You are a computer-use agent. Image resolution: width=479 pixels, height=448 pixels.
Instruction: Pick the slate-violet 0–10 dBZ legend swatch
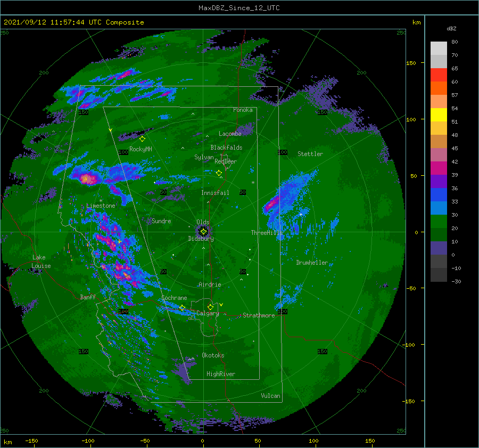click(439, 248)
